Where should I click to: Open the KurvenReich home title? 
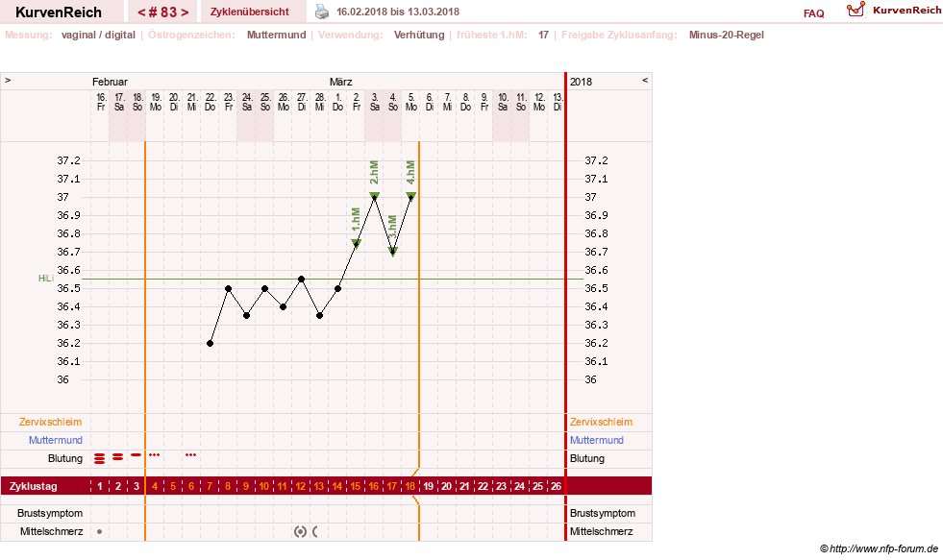(x=59, y=12)
